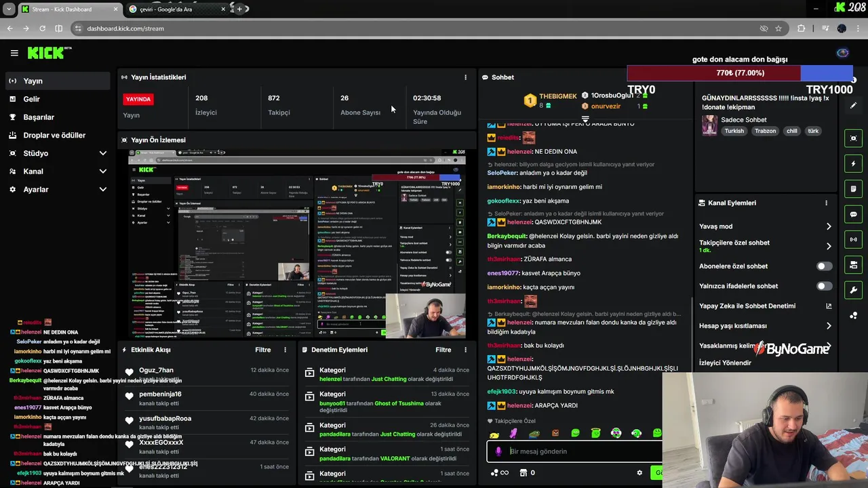Click the donation goal progress bar
The height and width of the screenshot is (488, 868).
[740, 73]
